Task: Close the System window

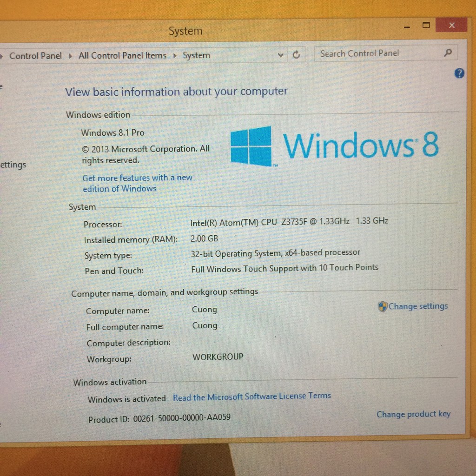Action: click(x=451, y=26)
